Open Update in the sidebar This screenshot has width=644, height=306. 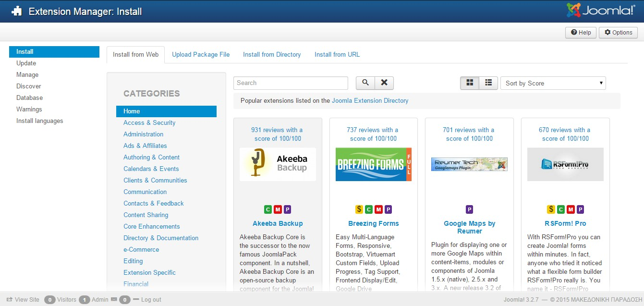click(x=26, y=63)
